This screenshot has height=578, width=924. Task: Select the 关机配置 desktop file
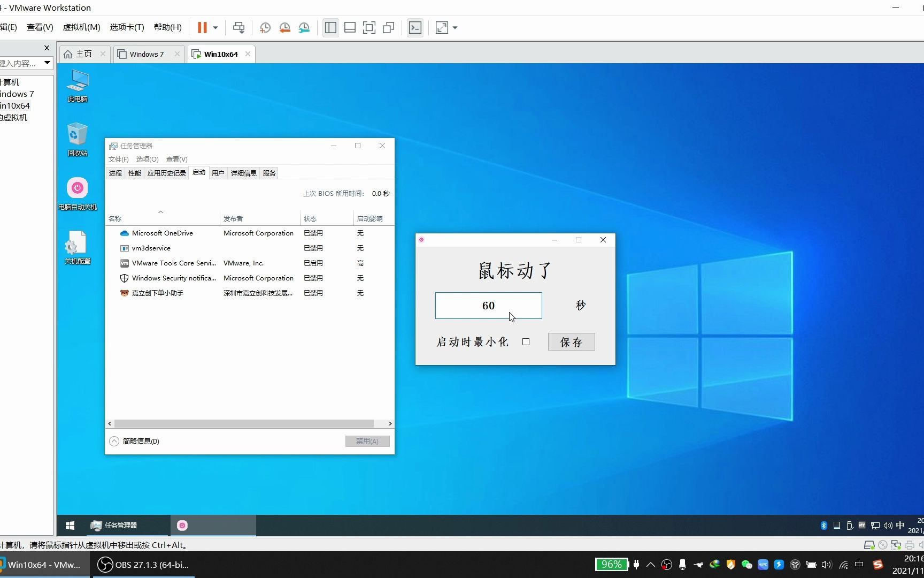pyautogui.click(x=78, y=248)
